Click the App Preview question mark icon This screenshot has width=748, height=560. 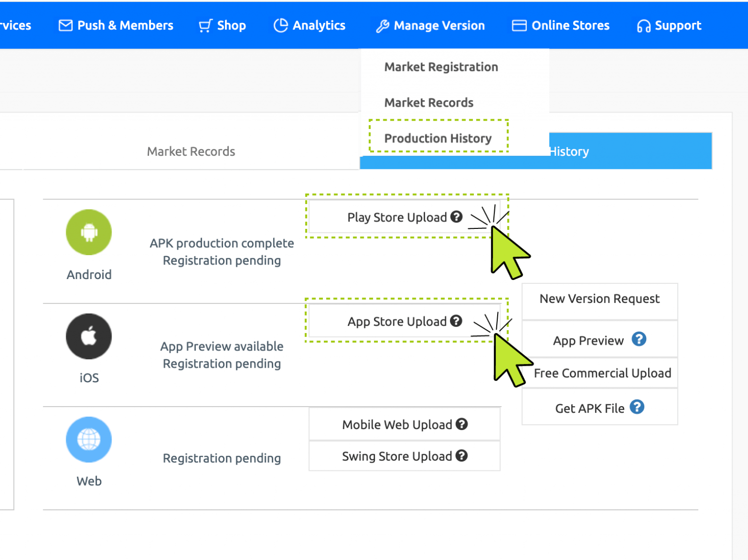(639, 340)
